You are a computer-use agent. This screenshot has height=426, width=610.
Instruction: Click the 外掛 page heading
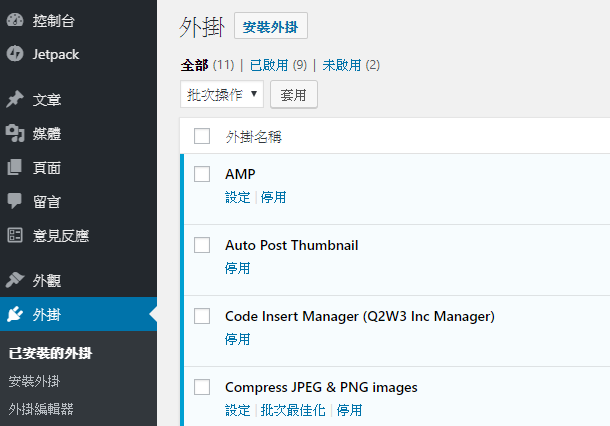[202, 27]
